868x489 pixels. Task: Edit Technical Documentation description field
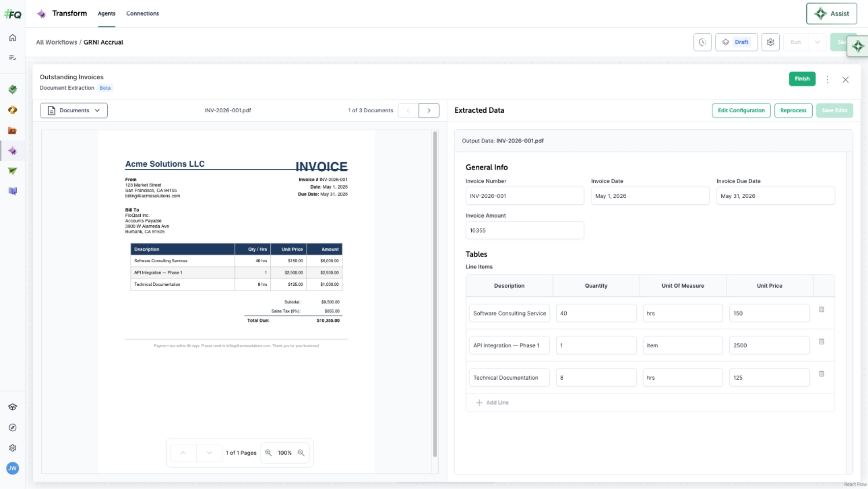pyautogui.click(x=509, y=377)
